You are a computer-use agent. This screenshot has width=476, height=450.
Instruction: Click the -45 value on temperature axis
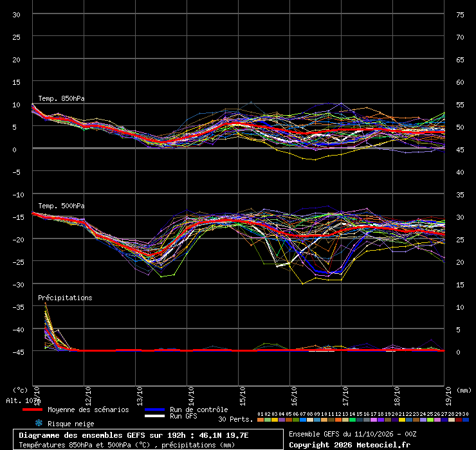click(18, 352)
